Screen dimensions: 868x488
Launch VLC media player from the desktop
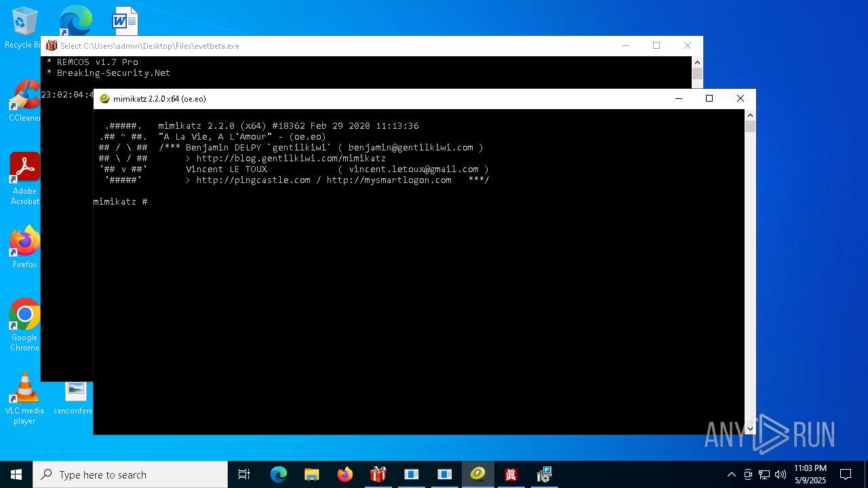pos(24,399)
